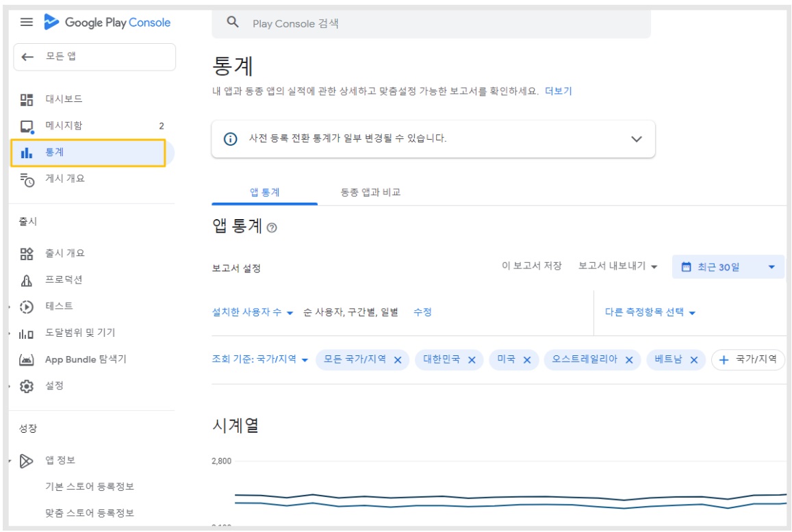Click help icon next to 앱 통계
Viewport: 792px width, 532px height.
[272, 228]
